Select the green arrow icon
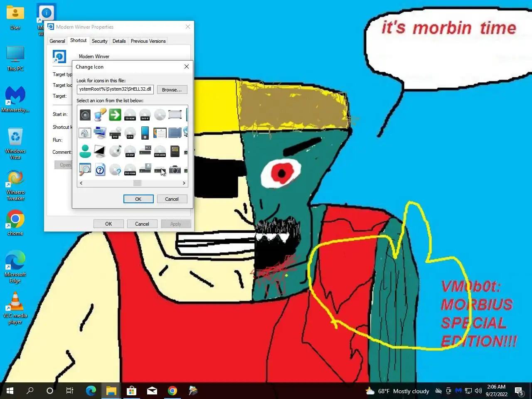The width and height of the screenshot is (532, 399). coord(115,115)
